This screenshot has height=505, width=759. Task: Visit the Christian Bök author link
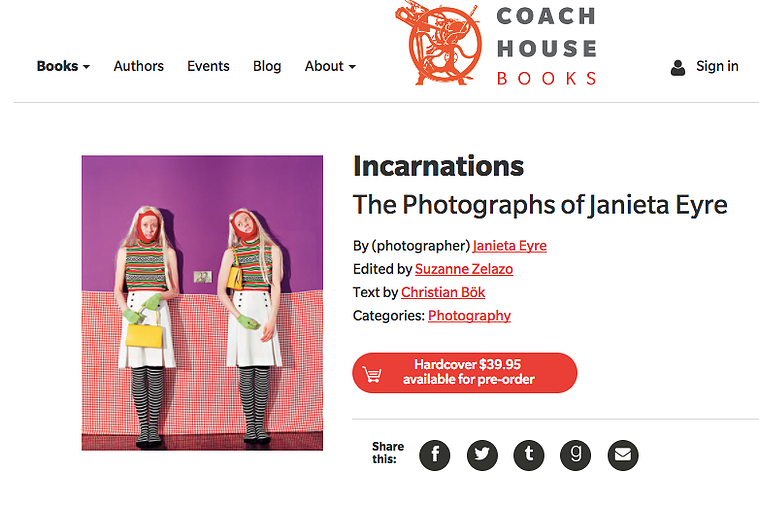pyautogui.click(x=443, y=292)
